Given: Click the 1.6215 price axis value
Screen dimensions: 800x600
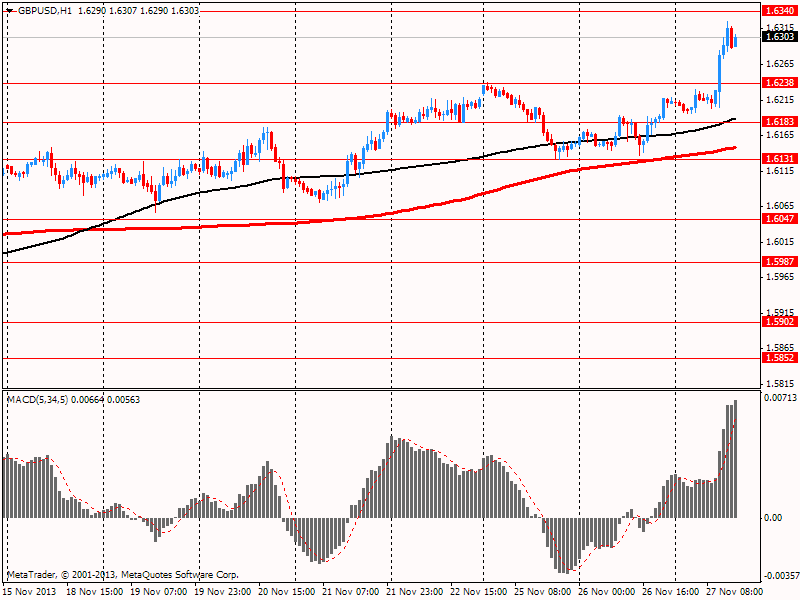Looking at the screenshot, I should [780, 99].
